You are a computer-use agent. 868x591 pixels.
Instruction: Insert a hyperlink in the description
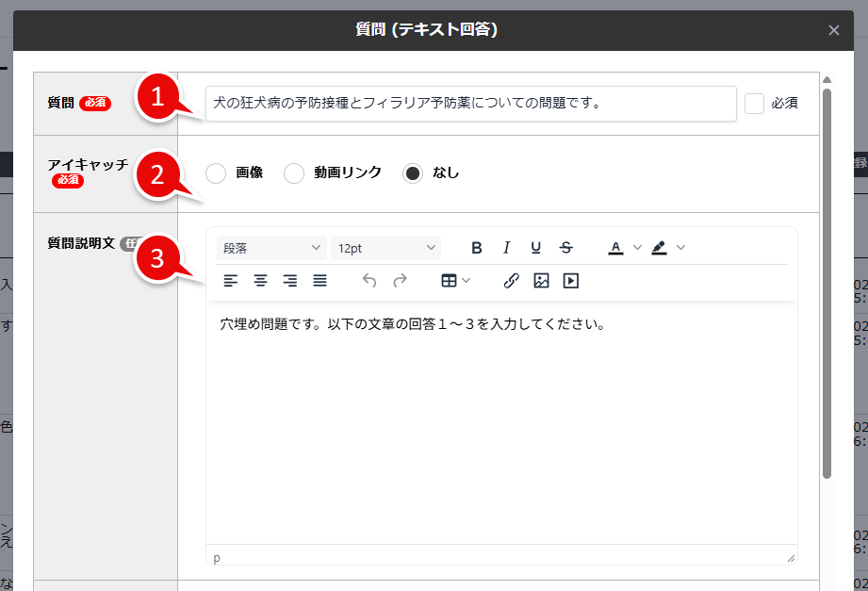[x=512, y=280]
